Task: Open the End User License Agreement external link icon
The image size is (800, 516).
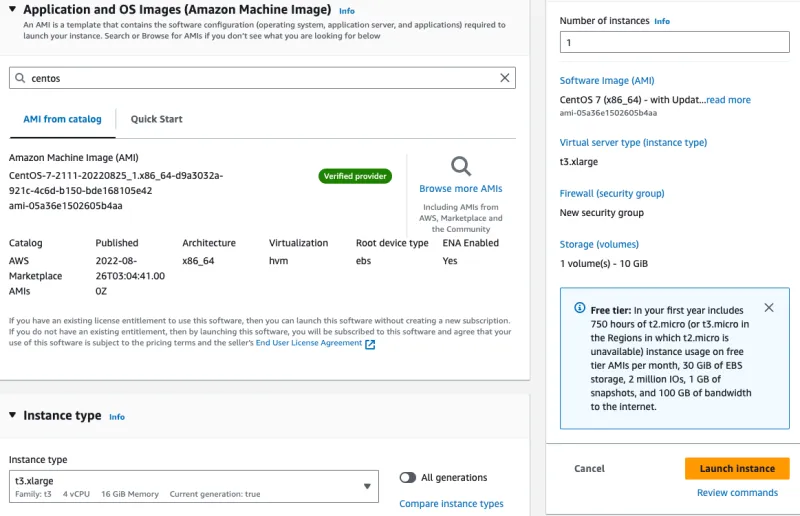Action: (370, 344)
